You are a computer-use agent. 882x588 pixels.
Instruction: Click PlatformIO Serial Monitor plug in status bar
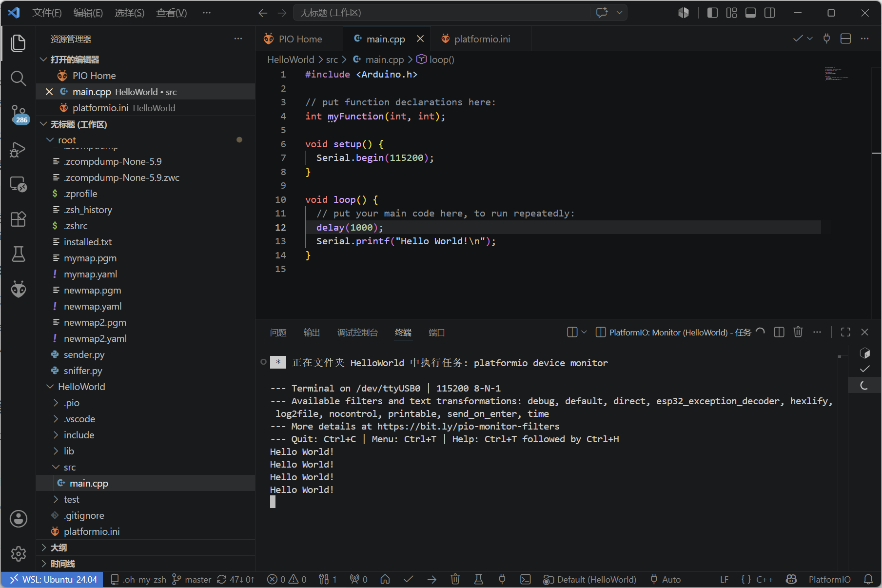click(502, 579)
